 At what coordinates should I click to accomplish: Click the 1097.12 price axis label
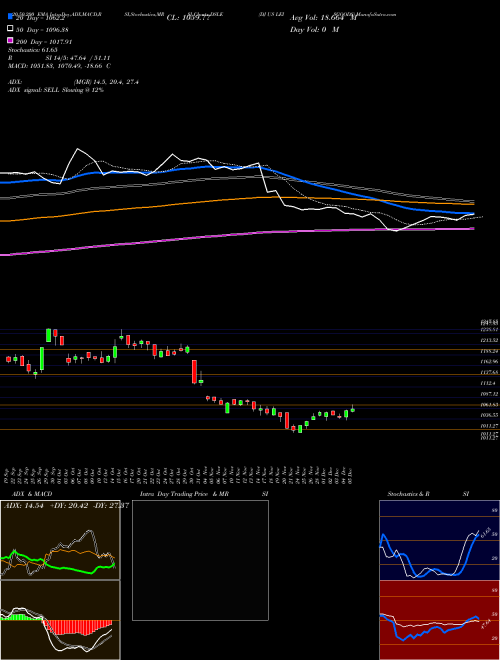[x=490, y=394]
